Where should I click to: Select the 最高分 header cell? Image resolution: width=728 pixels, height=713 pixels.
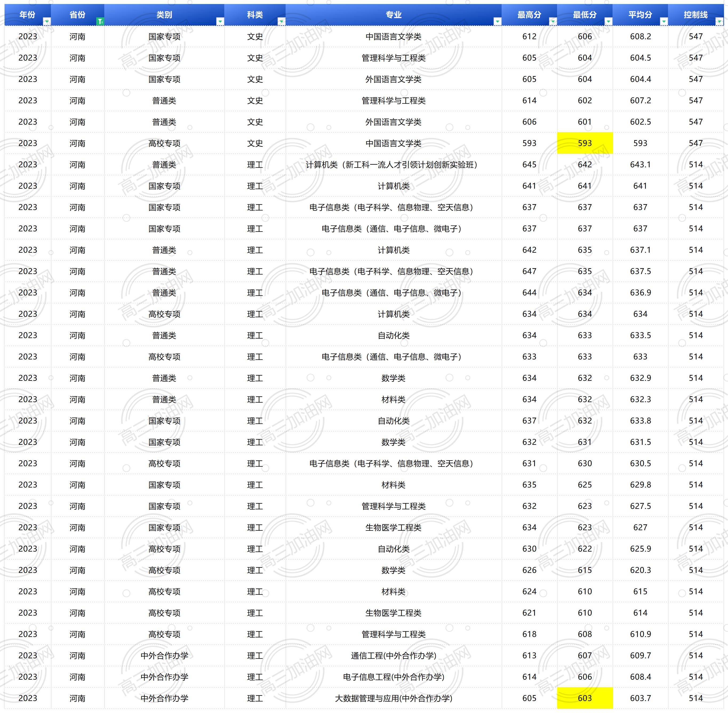tap(529, 15)
